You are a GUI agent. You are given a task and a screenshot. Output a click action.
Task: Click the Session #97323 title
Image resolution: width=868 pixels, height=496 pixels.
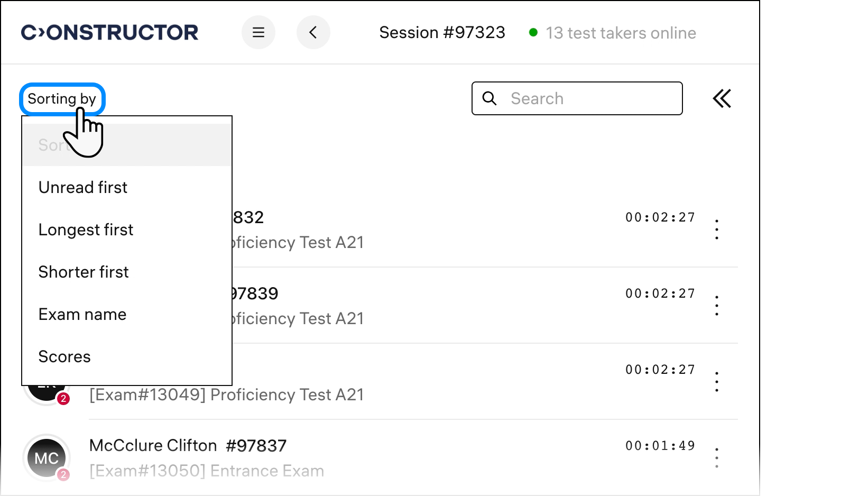point(442,33)
